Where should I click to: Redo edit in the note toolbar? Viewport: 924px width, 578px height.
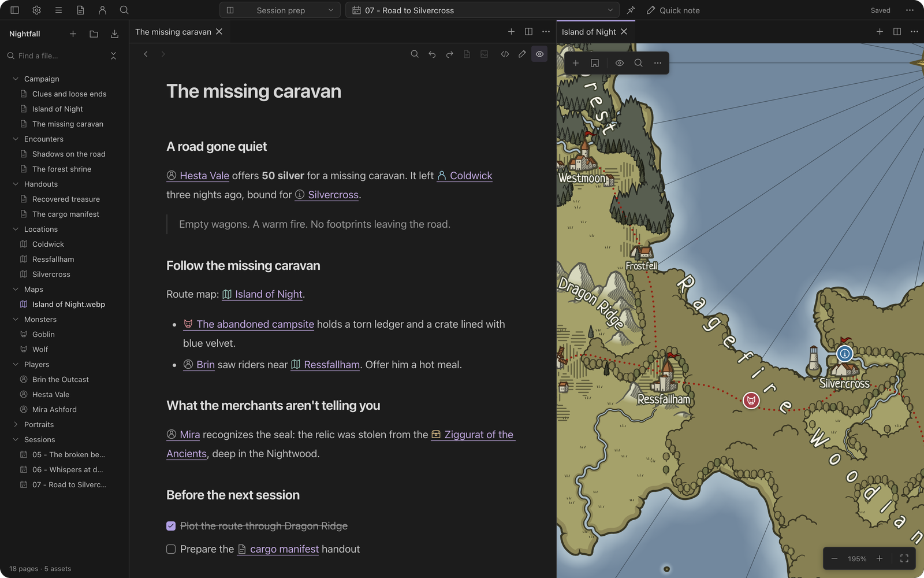click(x=449, y=54)
